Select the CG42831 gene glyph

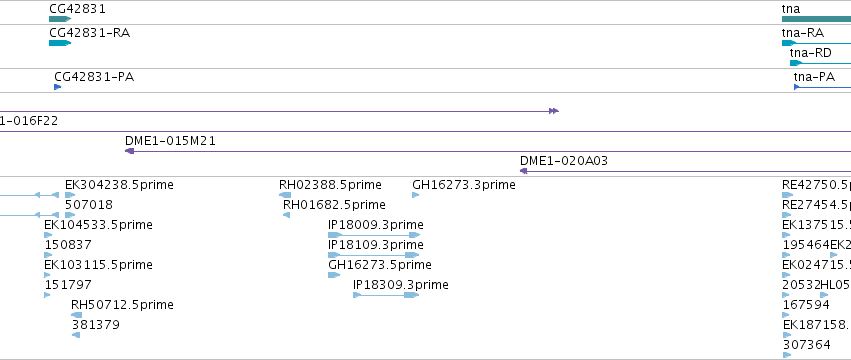click(x=60, y=19)
